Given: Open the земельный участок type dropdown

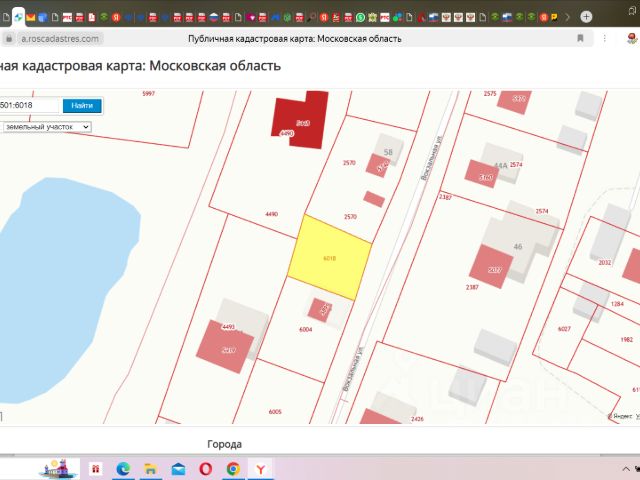Looking at the screenshot, I should (x=45, y=127).
